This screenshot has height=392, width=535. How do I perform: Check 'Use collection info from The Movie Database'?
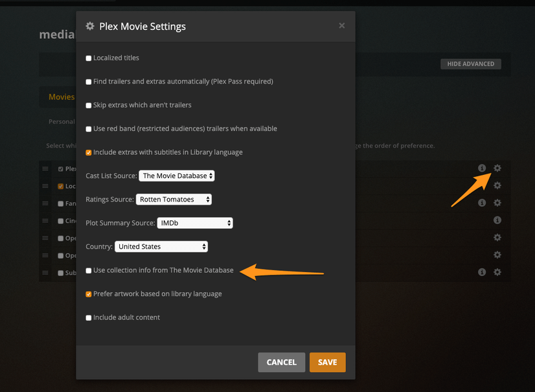(x=89, y=270)
